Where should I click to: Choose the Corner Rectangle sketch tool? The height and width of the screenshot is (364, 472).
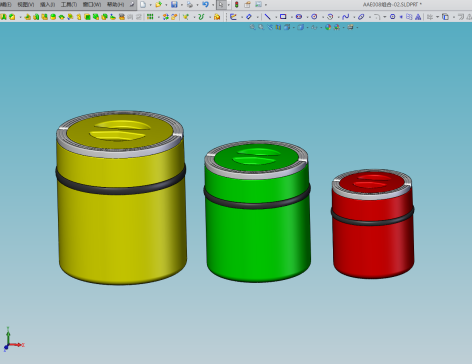(283, 17)
